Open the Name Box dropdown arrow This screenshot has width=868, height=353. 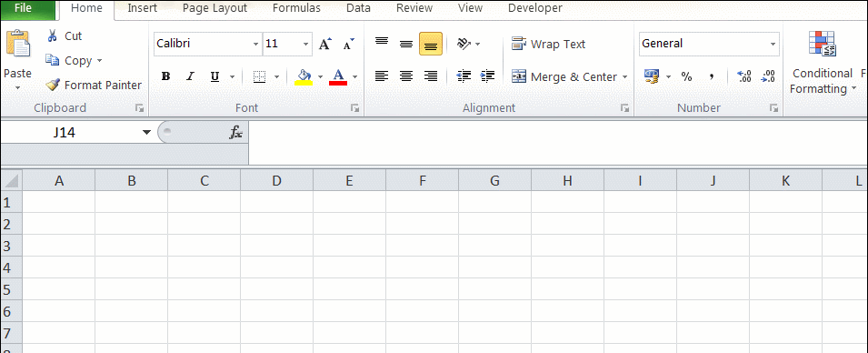pyautogui.click(x=146, y=132)
